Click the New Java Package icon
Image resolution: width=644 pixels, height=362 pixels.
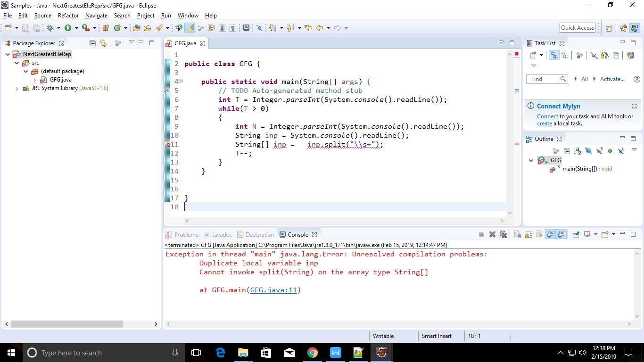106,28
